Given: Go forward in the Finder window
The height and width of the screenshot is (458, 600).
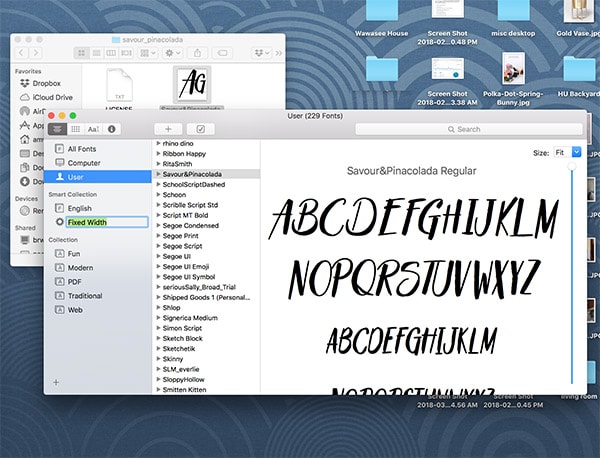Looking at the screenshot, I should [36, 53].
